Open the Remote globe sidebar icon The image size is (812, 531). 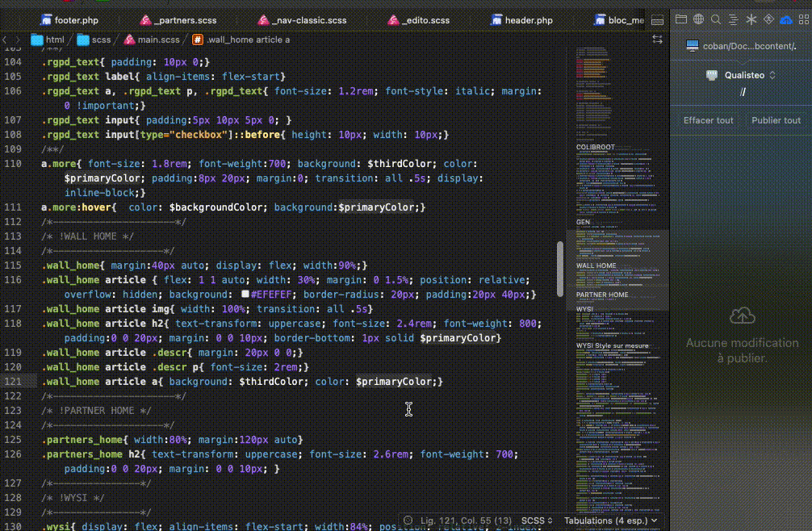698,19
